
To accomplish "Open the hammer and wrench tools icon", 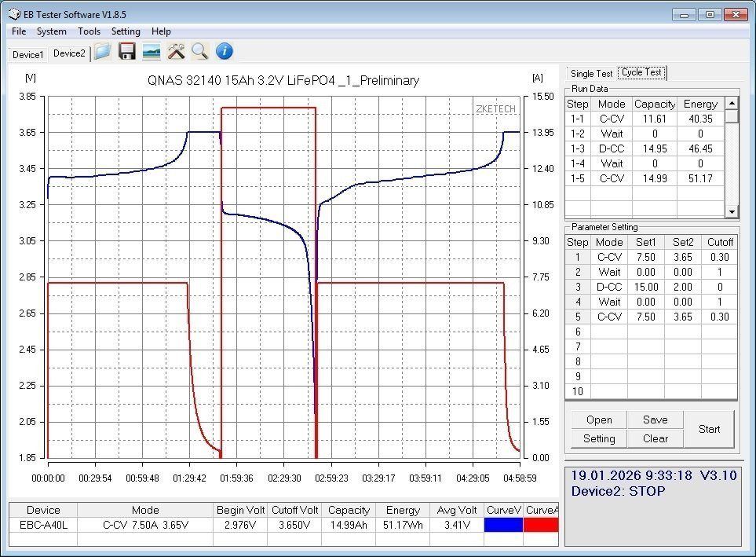I will pyautogui.click(x=176, y=52).
